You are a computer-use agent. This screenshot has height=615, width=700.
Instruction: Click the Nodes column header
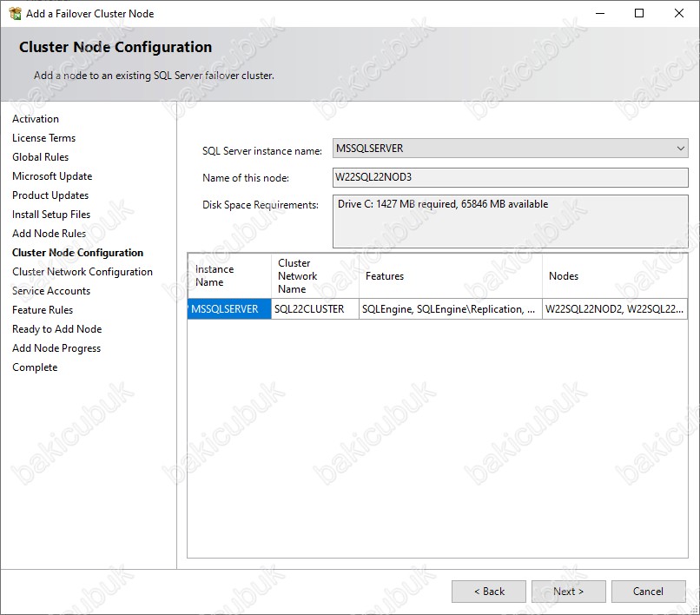pos(615,276)
